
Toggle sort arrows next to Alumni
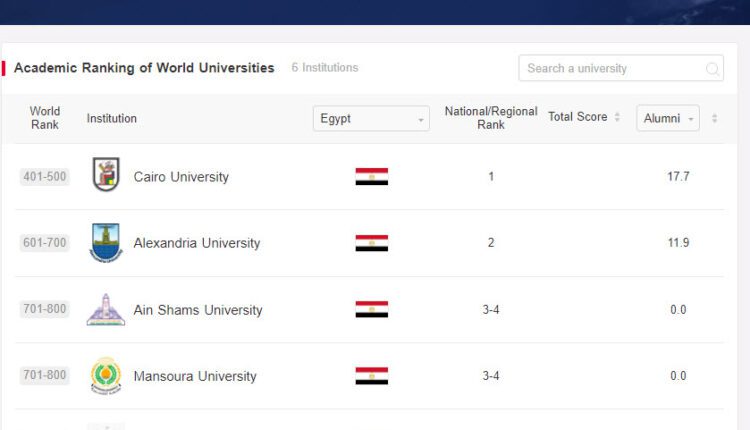point(714,119)
